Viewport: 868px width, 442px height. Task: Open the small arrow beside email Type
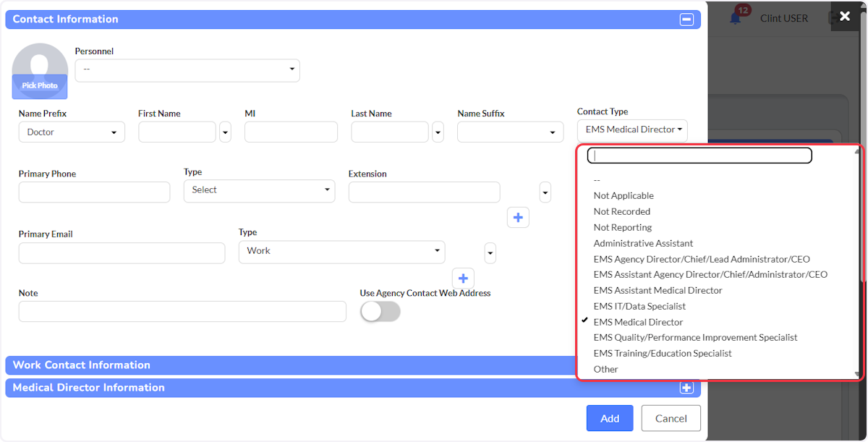coord(490,252)
